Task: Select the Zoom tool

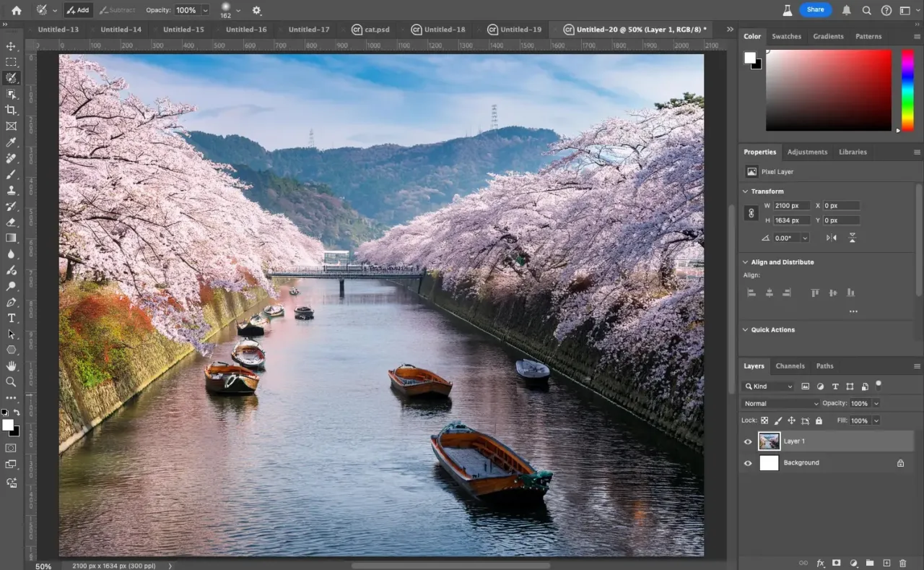Action: click(10, 382)
